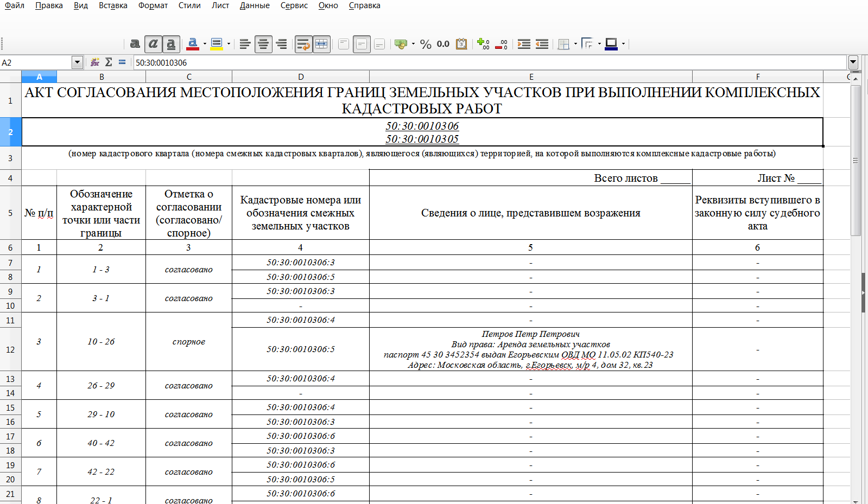The image size is (868, 504).
Task: Apply currency number format
Action: (401, 44)
